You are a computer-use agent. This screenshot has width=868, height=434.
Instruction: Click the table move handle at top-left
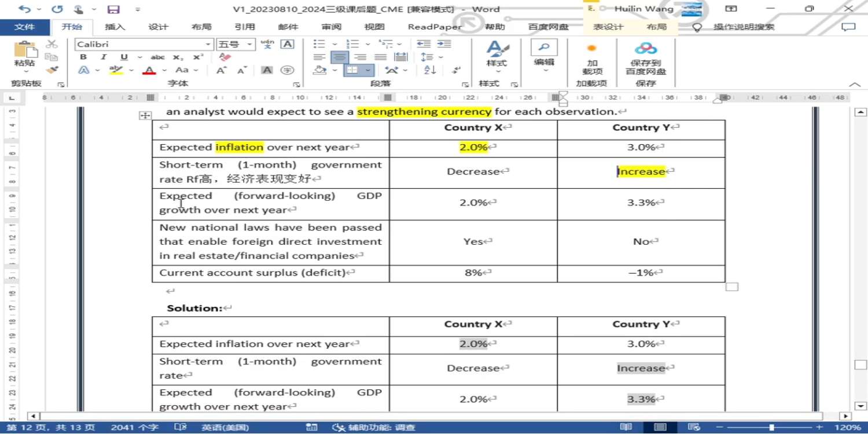[145, 116]
